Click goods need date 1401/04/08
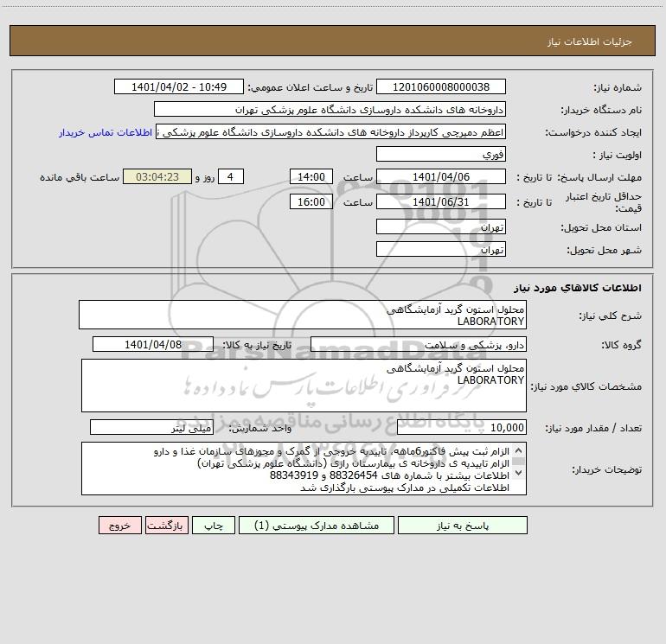The width and height of the screenshot is (666, 644). point(153,344)
